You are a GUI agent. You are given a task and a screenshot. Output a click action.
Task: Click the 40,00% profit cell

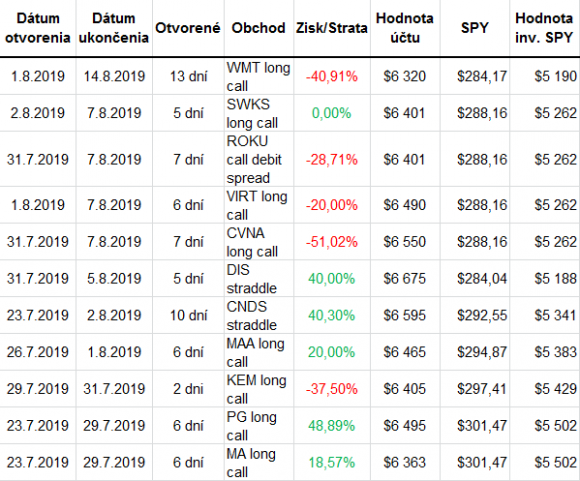(331, 279)
